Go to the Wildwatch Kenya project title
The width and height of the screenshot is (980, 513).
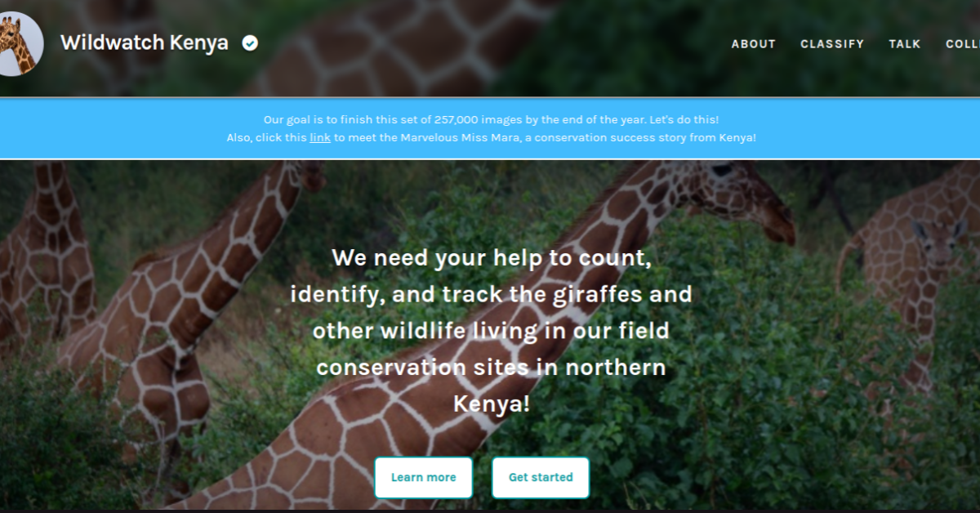(x=145, y=43)
